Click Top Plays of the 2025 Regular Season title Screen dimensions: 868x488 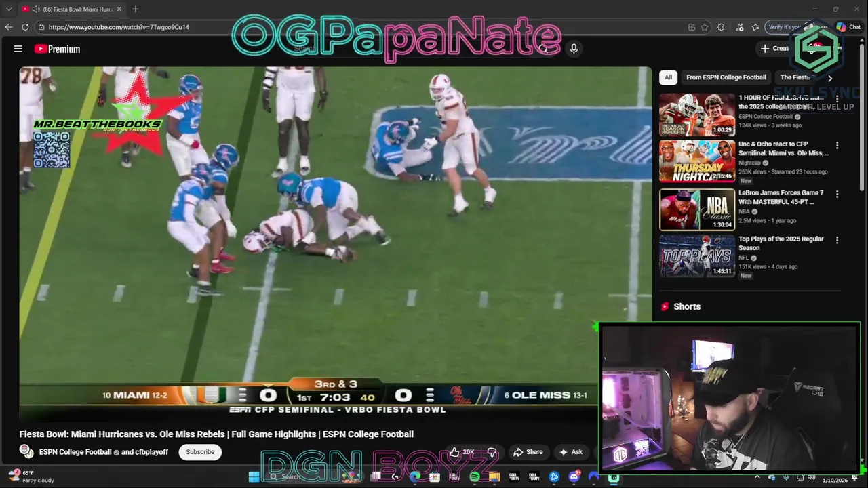(781, 243)
